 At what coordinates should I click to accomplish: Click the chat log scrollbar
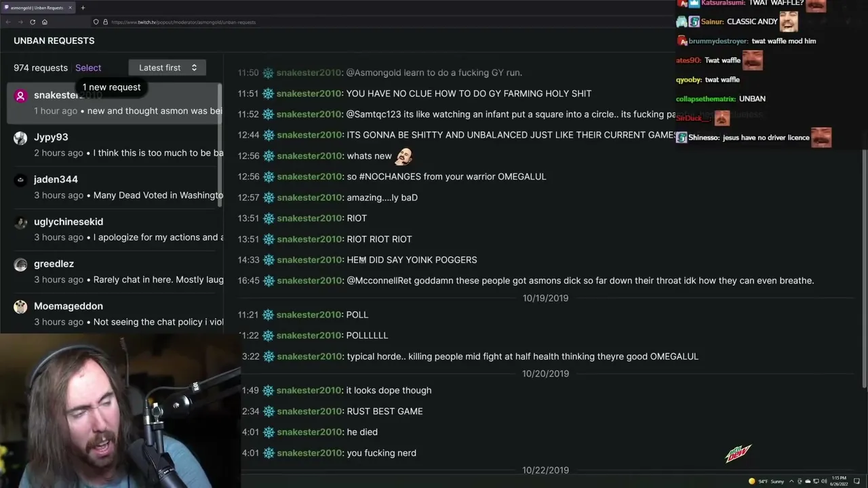point(864,268)
